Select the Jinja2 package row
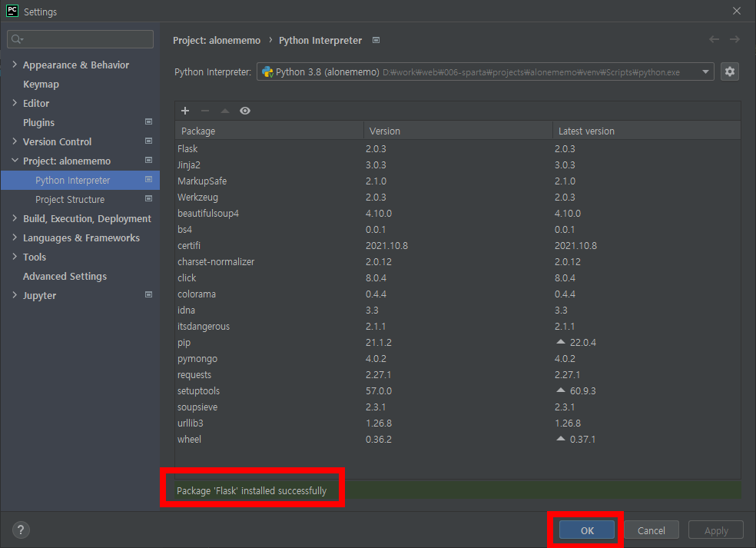The image size is (756, 548). point(458,165)
